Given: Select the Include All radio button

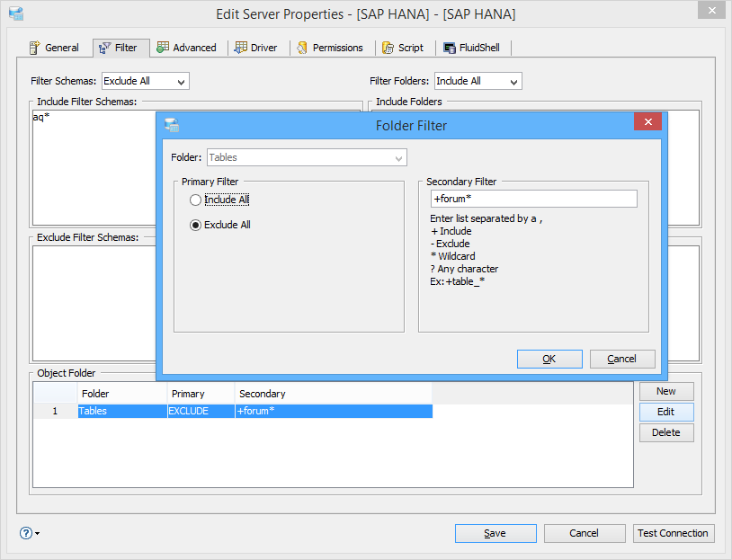Looking at the screenshot, I should 196,200.
